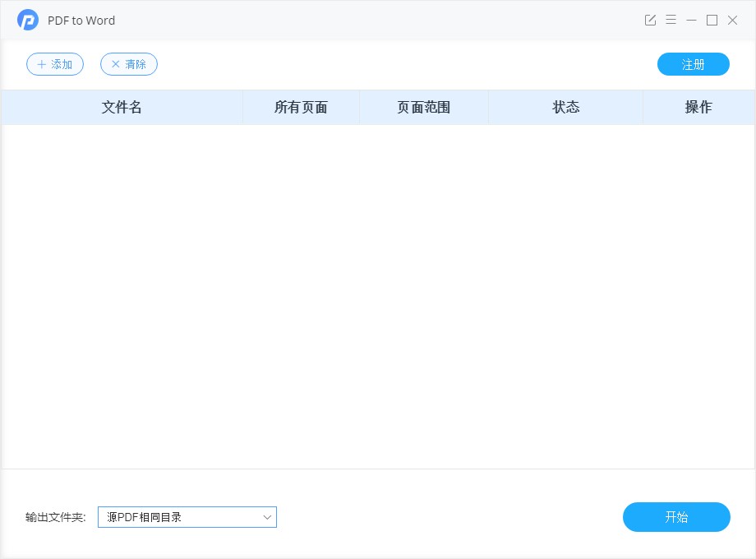Image resolution: width=756 pixels, height=559 pixels.
Task: Click the empty file list area
Action: (x=378, y=296)
